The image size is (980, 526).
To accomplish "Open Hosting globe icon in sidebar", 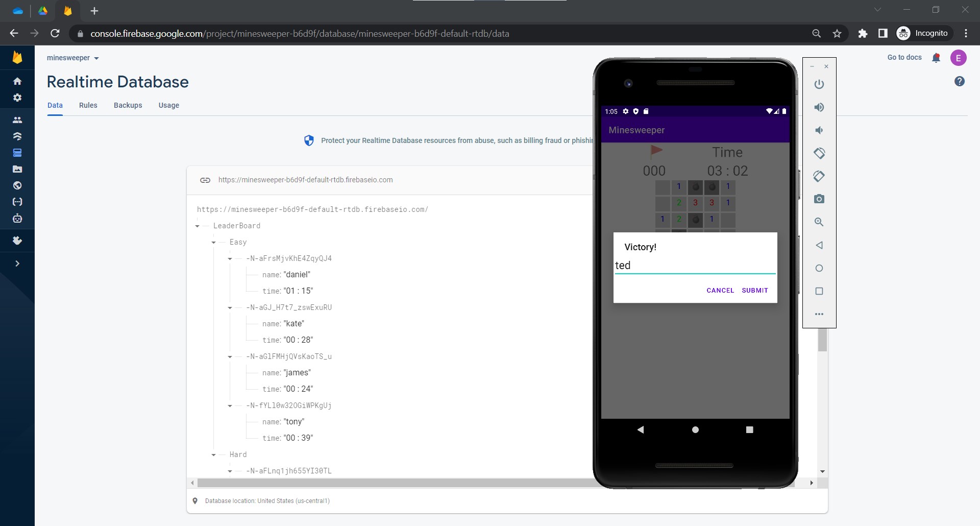I will click(17, 185).
